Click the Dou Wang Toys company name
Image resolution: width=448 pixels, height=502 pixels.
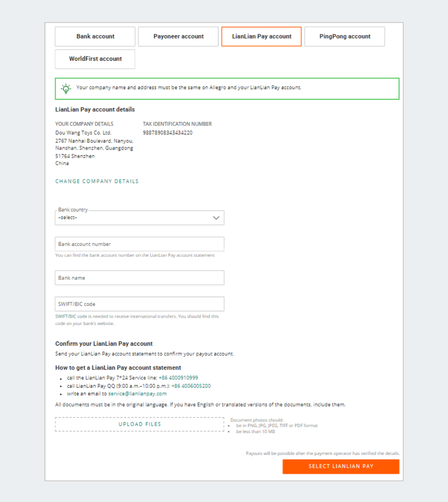tap(83, 133)
